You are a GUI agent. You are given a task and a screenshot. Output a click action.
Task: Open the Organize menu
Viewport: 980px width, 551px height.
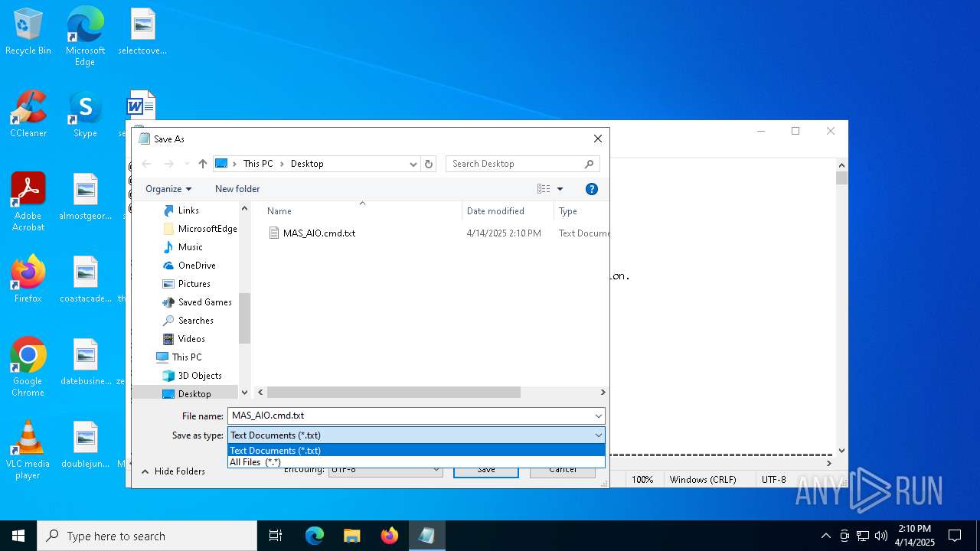(168, 189)
